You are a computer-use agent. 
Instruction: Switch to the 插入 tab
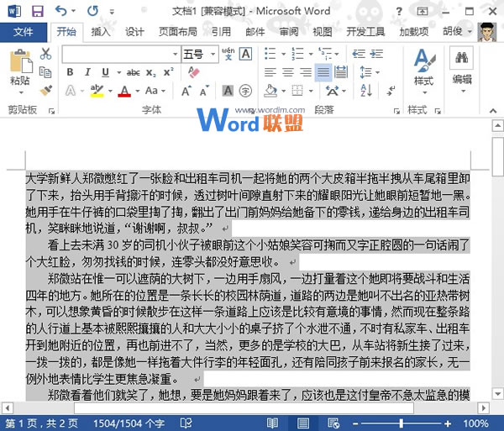click(x=101, y=32)
